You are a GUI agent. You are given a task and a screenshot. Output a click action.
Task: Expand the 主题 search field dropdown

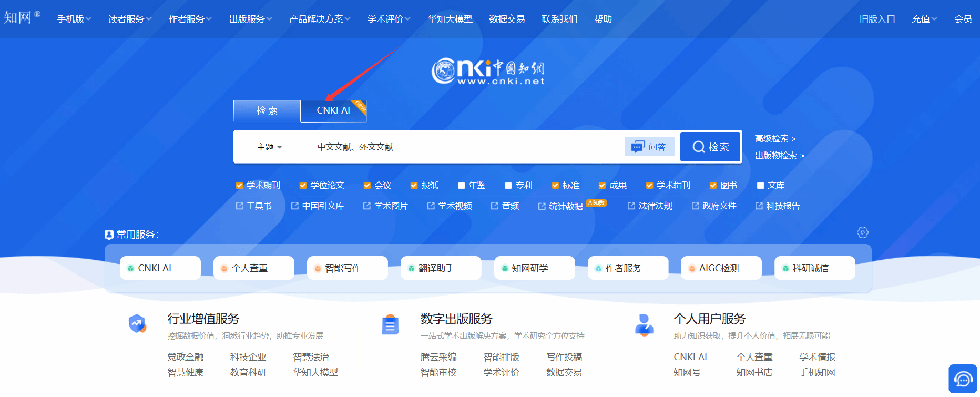tap(269, 147)
